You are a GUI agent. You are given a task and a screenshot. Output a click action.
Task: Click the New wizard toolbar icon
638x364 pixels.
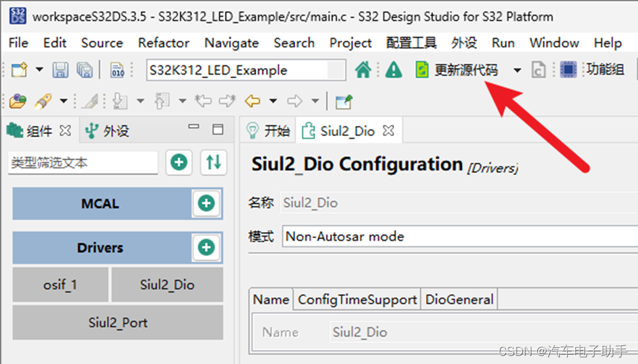point(19,70)
